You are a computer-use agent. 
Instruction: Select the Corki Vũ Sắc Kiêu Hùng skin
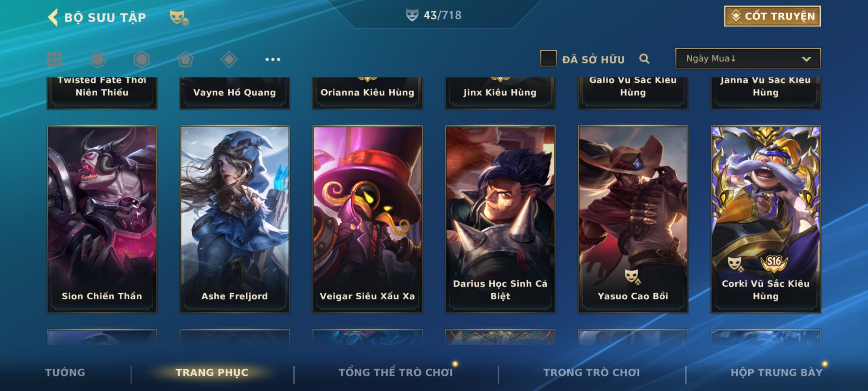(766, 219)
